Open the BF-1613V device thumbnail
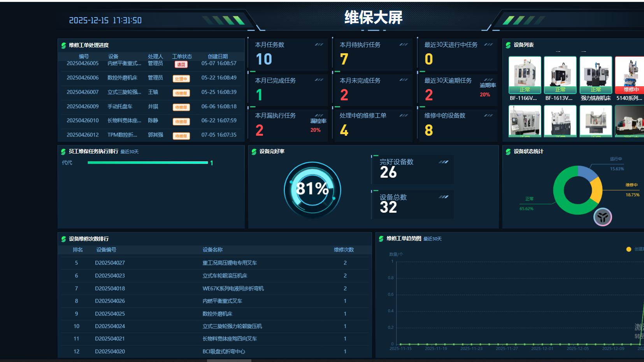 [x=560, y=74]
